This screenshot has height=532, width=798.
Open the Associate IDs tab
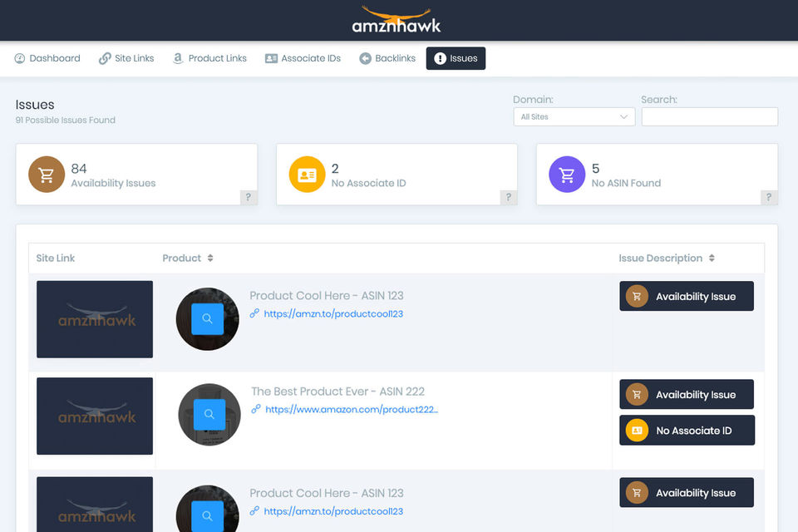(303, 58)
